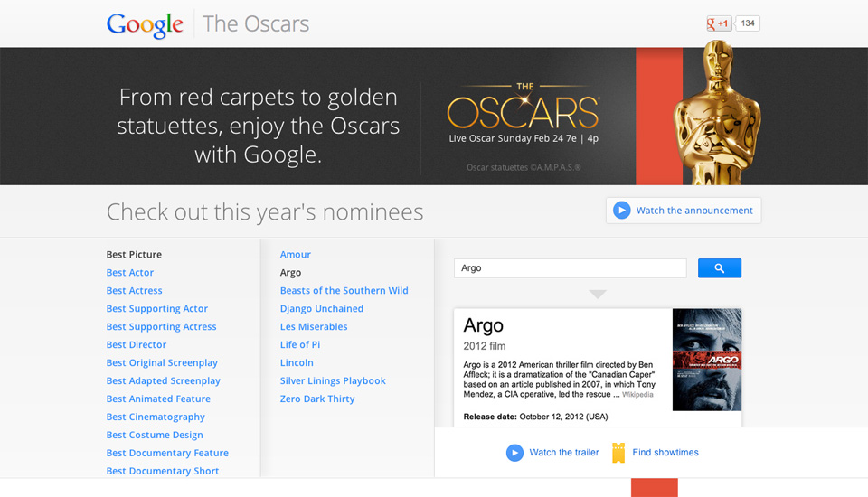The height and width of the screenshot is (497, 868).
Task: Open Best Documentary Feature category
Action: tap(168, 453)
